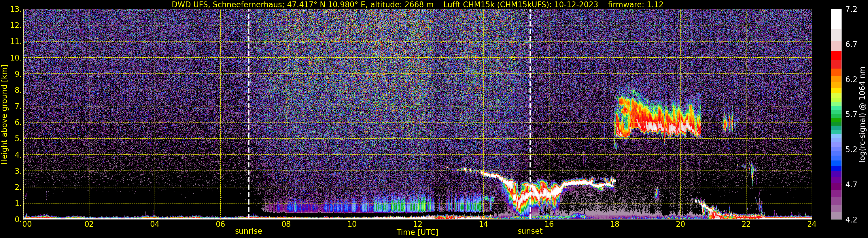This screenshot has height=238, width=868.
Task: Click the time axis tick '08'
Action: (286, 224)
